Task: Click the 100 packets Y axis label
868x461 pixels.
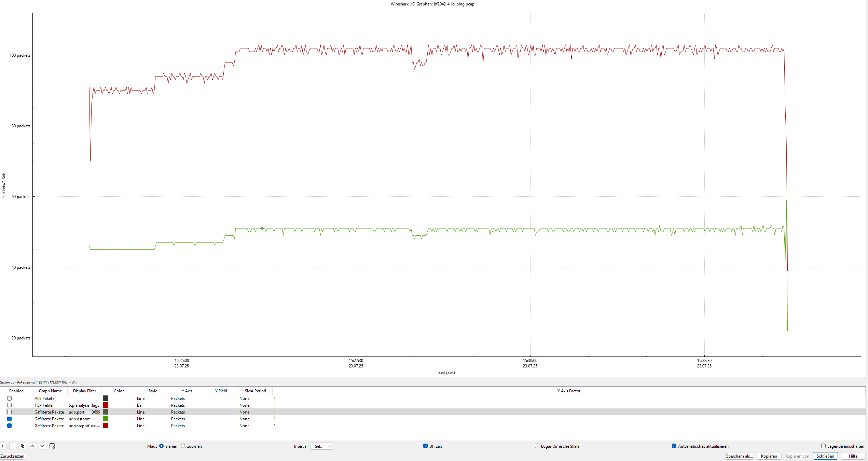Action: [20, 55]
